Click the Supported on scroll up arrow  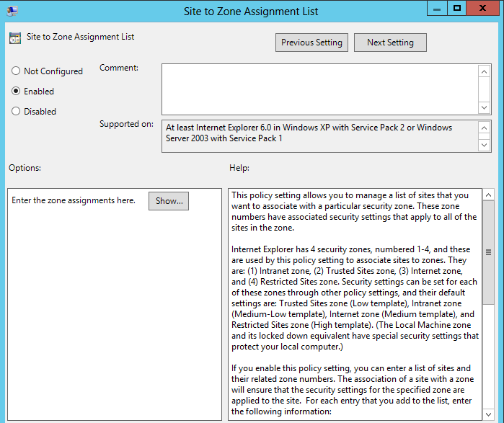(x=484, y=128)
